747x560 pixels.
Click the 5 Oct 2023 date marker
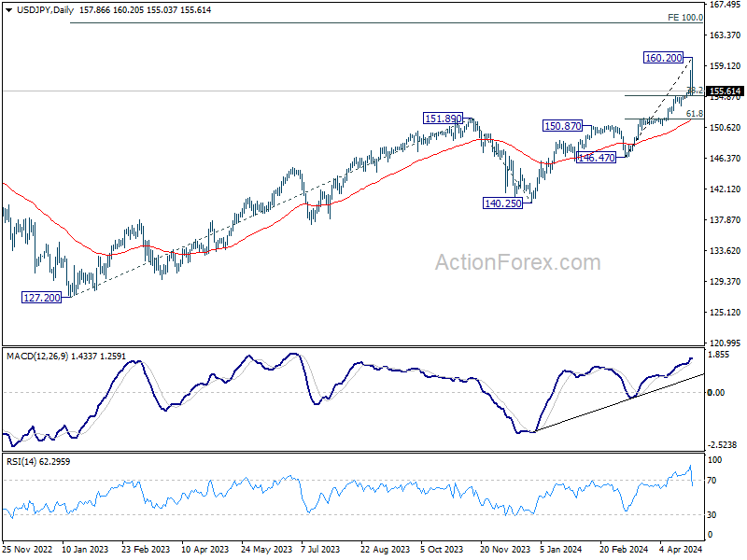442,550
